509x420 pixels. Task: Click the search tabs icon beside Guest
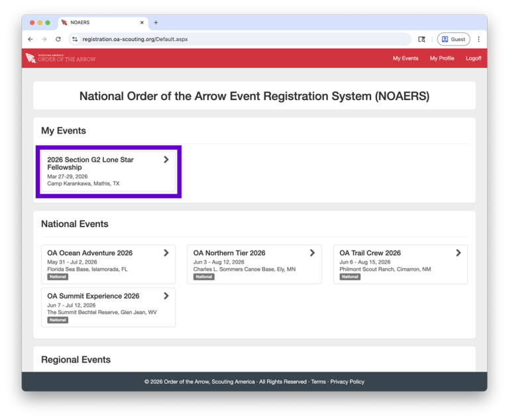tap(422, 39)
